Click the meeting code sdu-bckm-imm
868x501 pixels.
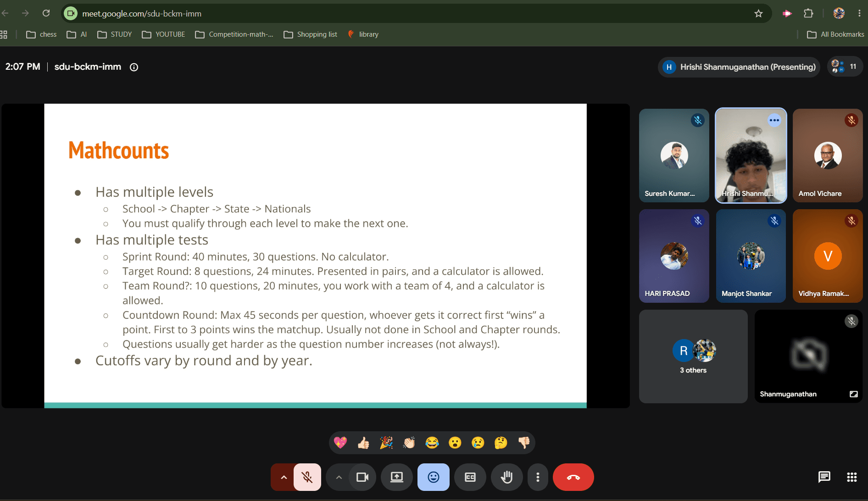tap(88, 67)
